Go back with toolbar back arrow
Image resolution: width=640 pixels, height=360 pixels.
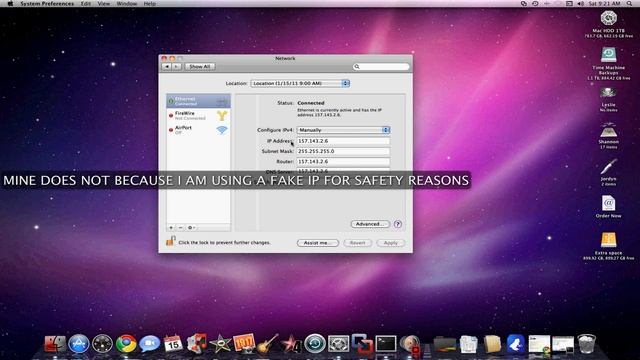tap(167, 67)
